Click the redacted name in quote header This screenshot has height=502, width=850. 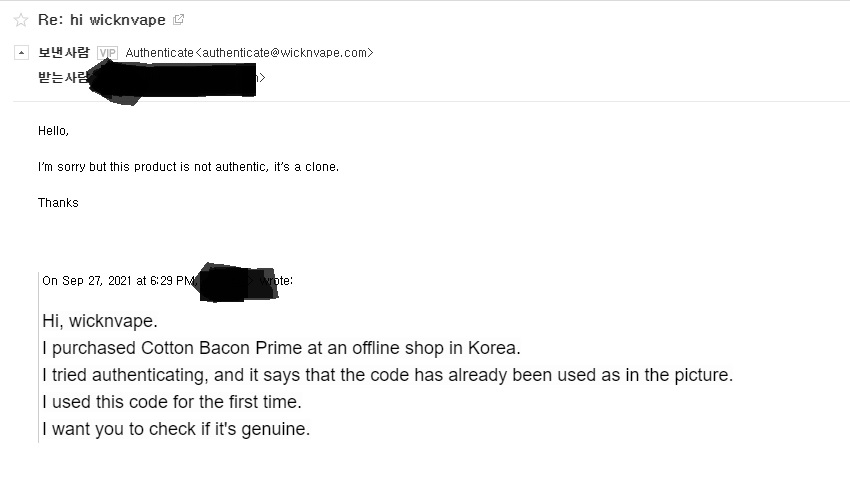click(236, 283)
